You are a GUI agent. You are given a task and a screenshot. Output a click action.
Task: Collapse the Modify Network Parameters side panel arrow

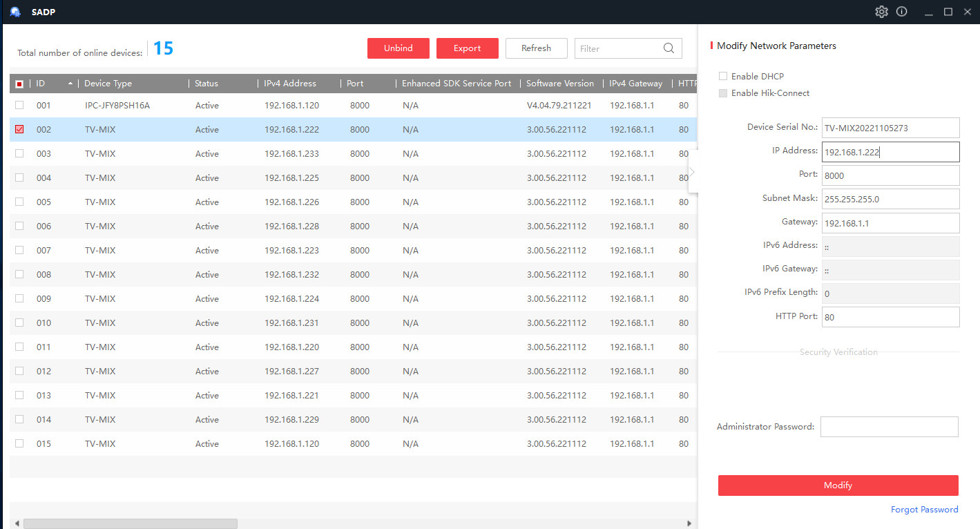pos(692,171)
